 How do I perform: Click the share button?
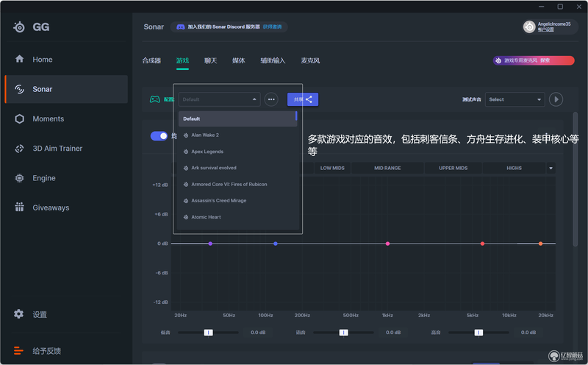303,99
